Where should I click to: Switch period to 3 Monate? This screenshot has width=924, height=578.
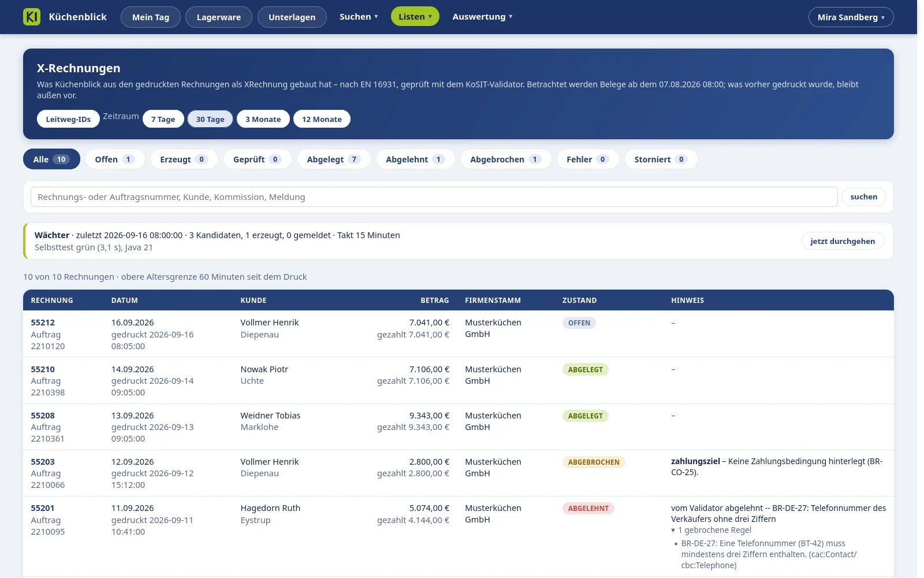(263, 119)
